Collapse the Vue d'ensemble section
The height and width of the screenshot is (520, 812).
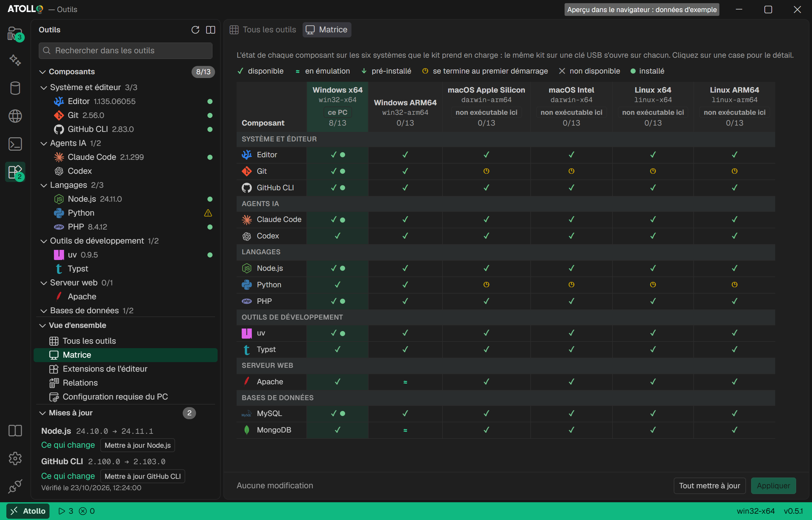point(43,325)
